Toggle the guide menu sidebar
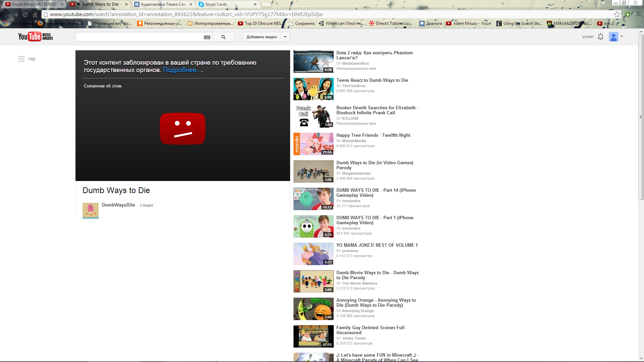Viewport: 644px width, 362px height. 21,59
